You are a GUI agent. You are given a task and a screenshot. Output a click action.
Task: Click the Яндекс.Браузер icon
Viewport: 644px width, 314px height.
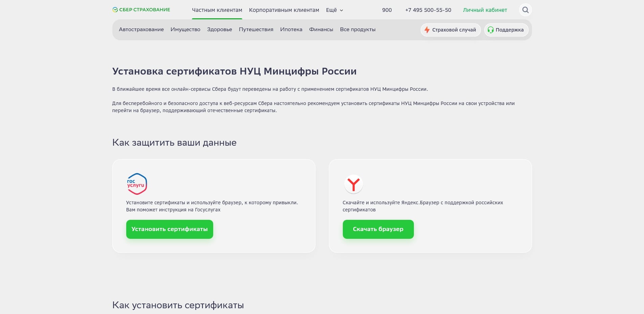(354, 184)
